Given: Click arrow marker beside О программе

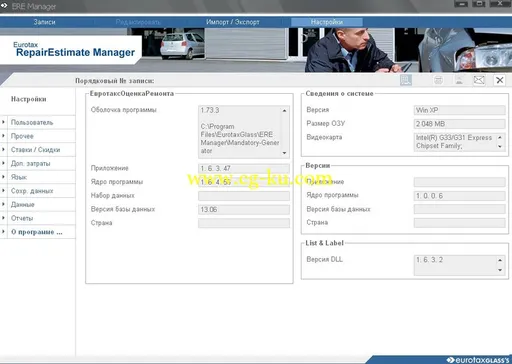Looking at the screenshot, I should (x=3, y=231).
